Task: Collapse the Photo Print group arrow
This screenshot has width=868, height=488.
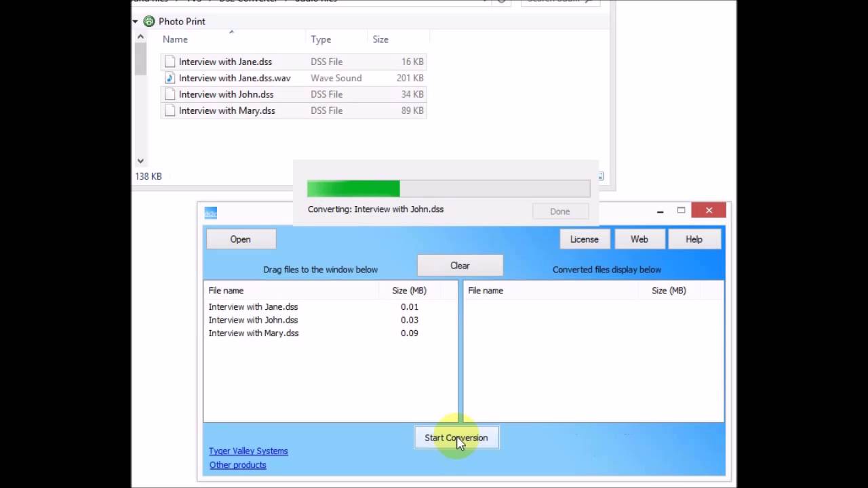Action: coord(136,22)
